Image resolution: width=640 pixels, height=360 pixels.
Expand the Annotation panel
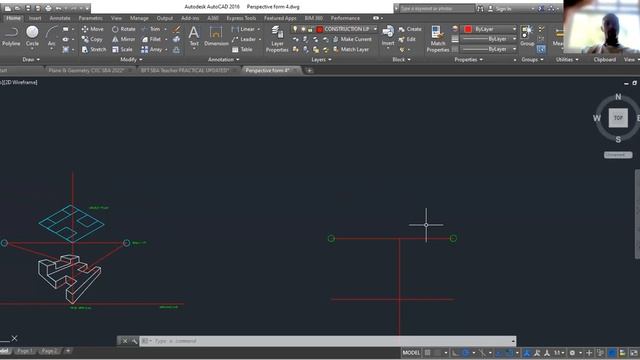pos(224,60)
